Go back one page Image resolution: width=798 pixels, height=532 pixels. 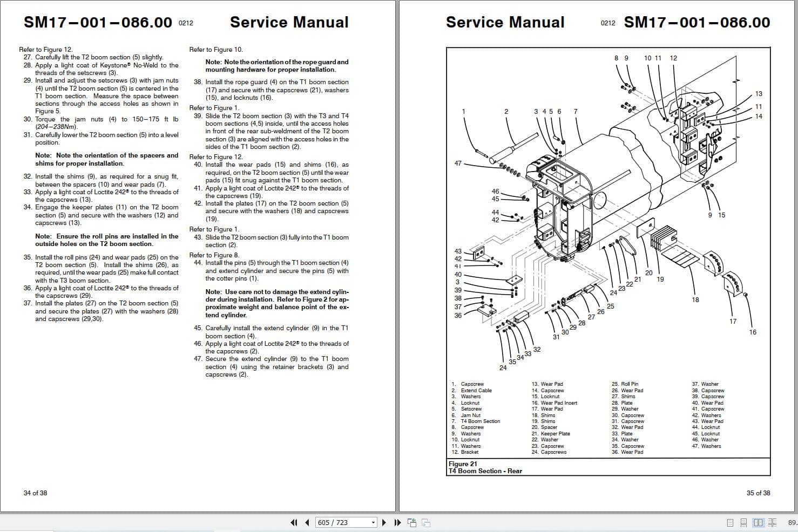pyautogui.click(x=307, y=522)
